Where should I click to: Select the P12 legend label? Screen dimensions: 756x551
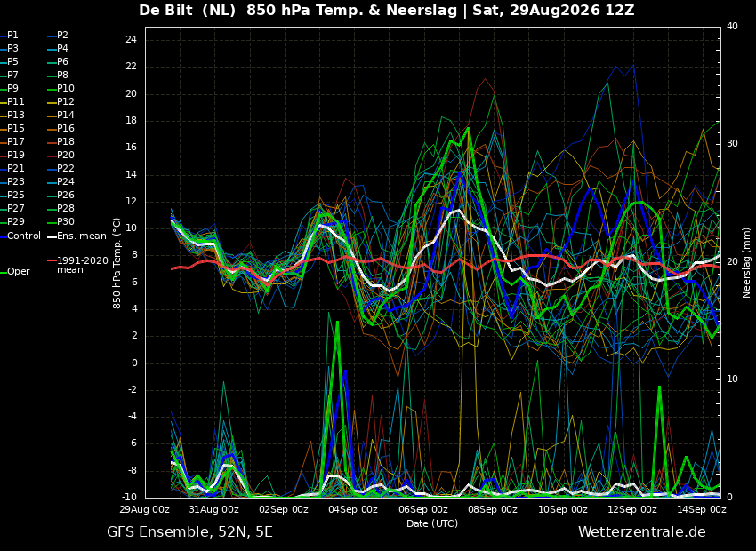(60, 101)
